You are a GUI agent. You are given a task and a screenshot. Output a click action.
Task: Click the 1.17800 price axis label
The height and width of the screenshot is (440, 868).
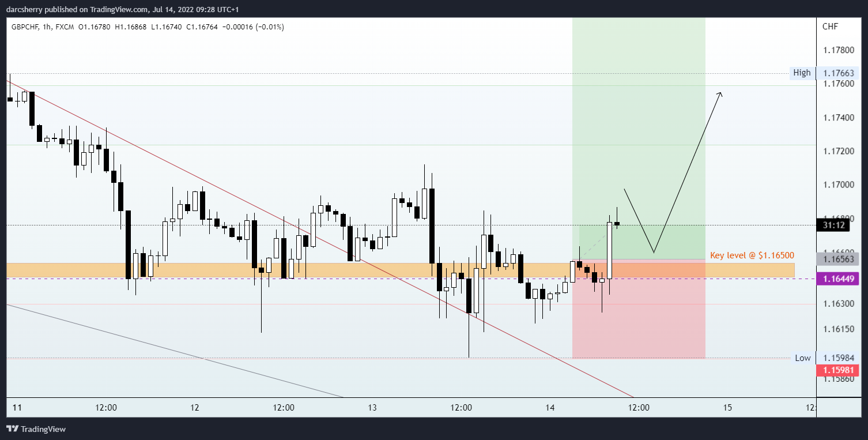pos(839,50)
